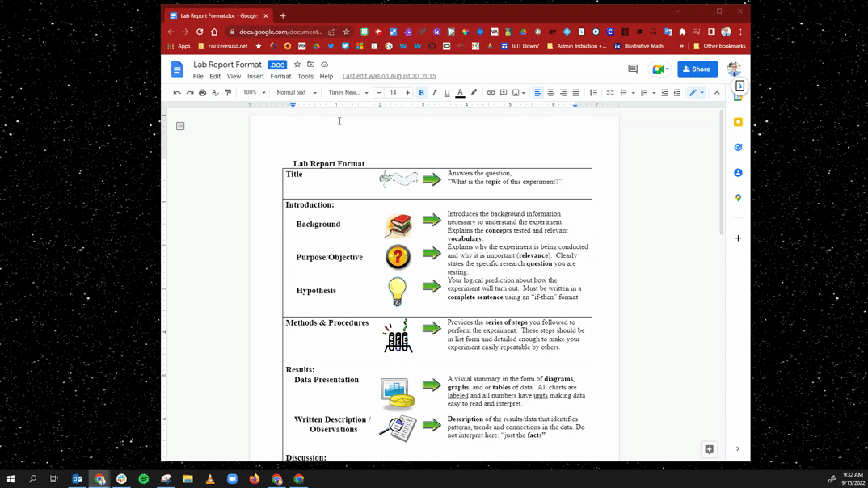Open Spotify from the taskbar
This screenshot has height=488, width=868.
click(x=143, y=479)
